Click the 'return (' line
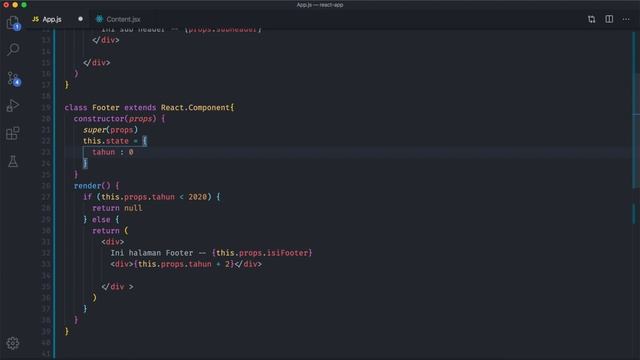Viewport: 640px width, 360px height. tap(110, 231)
